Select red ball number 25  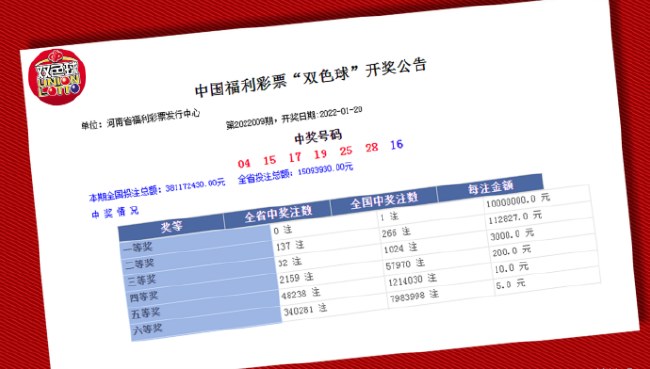click(346, 151)
